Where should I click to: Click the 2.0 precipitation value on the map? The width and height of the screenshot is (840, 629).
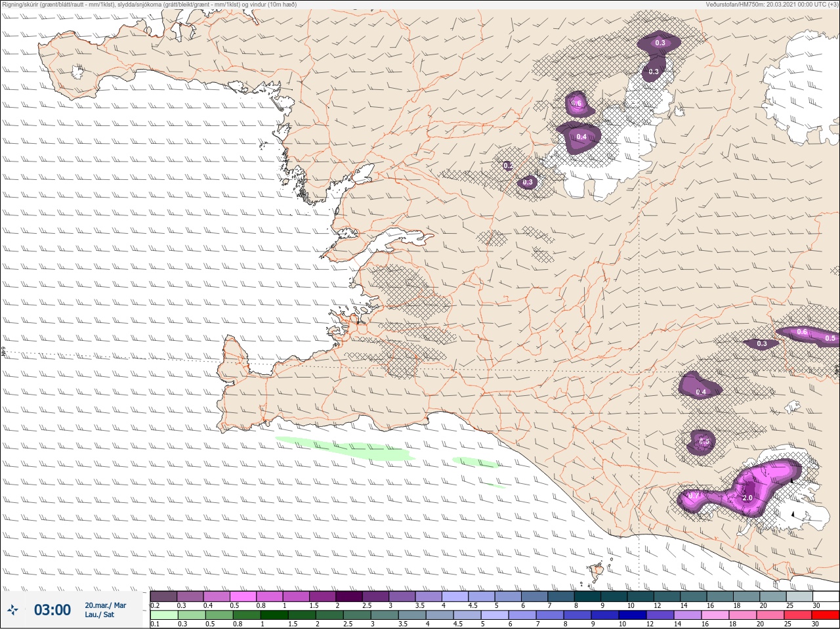click(x=747, y=498)
